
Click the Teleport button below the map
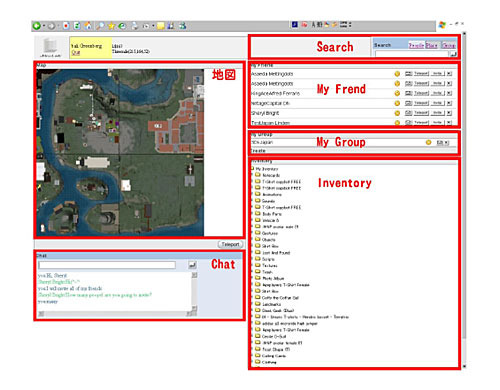coord(230,244)
